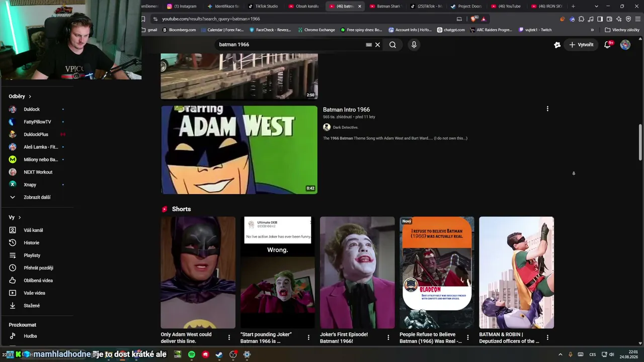Screen dimensions: 644x362
Task: Expand the Odběry section header
Action: (20, 96)
